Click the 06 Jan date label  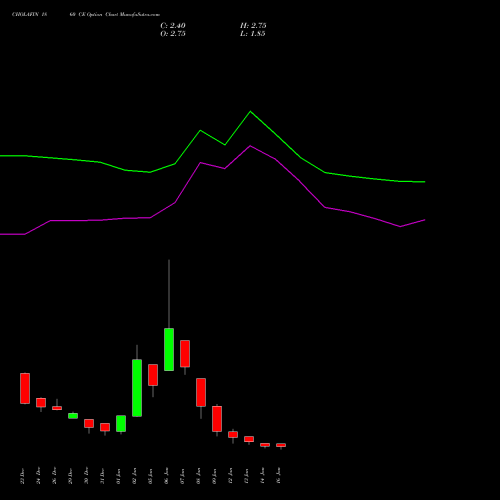[x=166, y=475]
